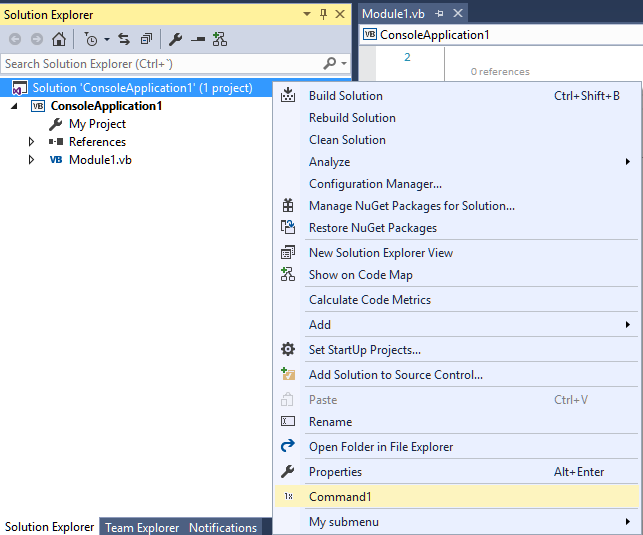Open the search options dropdown arrow
Image resolution: width=643 pixels, height=535 pixels.
pyautogui.click(x=344, y=64)
